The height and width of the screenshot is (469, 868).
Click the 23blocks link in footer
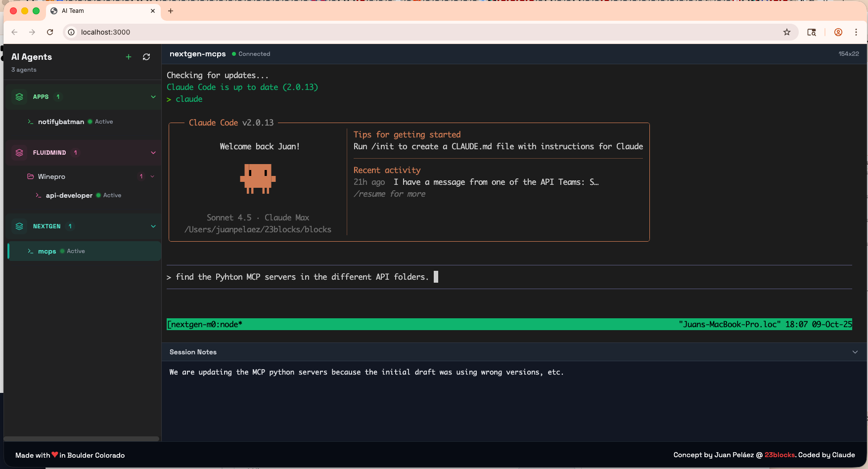[779, 455]
